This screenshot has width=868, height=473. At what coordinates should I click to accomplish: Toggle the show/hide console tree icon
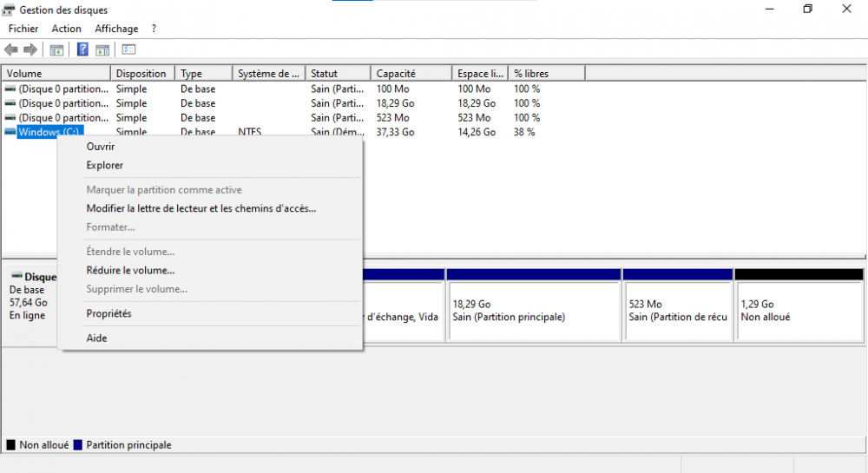pyautogui.click(x=56, y=49)
